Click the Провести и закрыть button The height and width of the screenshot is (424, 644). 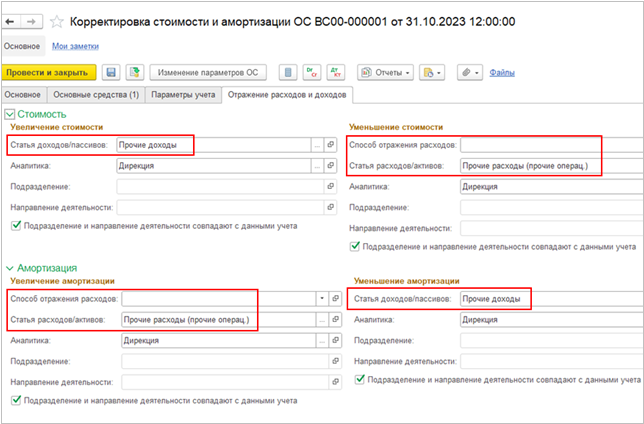click(49, 73)
